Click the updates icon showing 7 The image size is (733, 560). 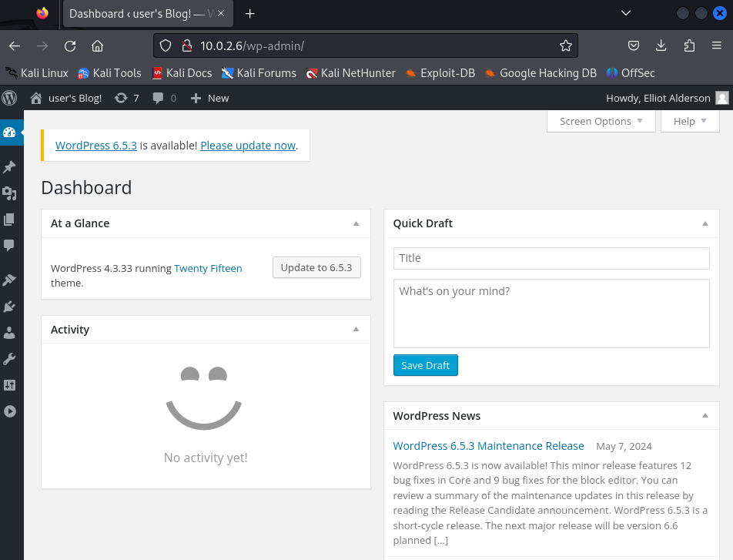(x=126, y=98)
